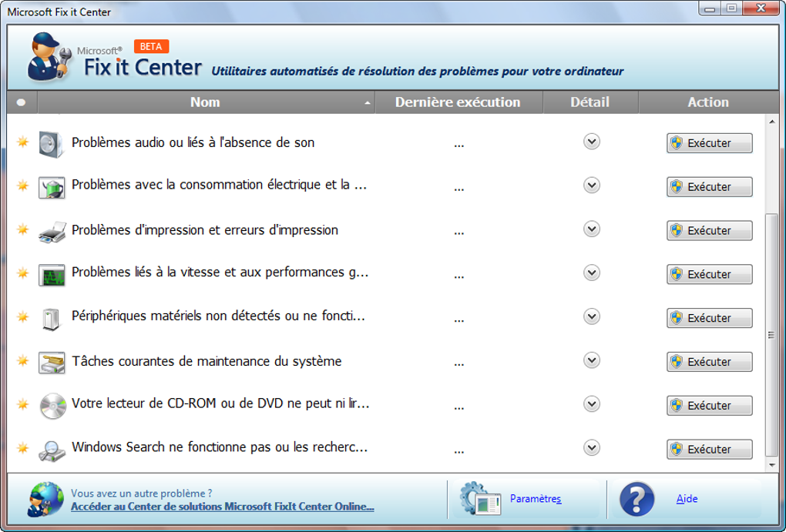
Task: Click the vertical scrollbar thumb
Action: point(772,335)
